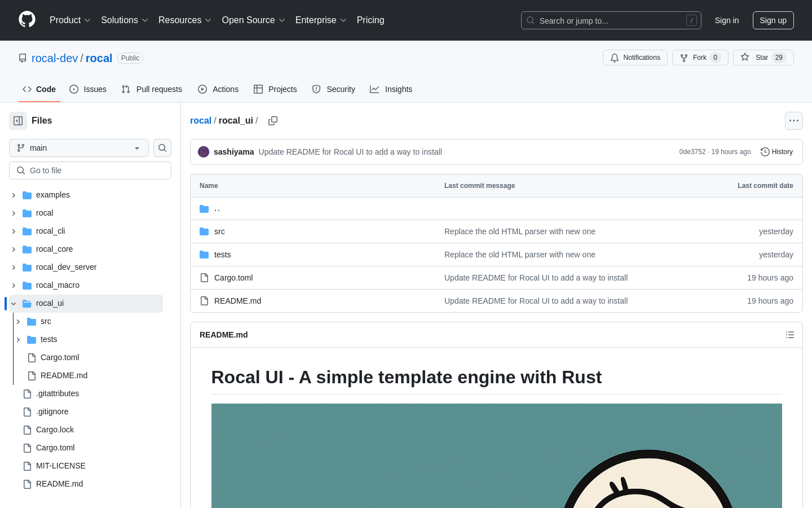
Task: Expand the tests subfolder in tree
Action: tap(18, 339)
